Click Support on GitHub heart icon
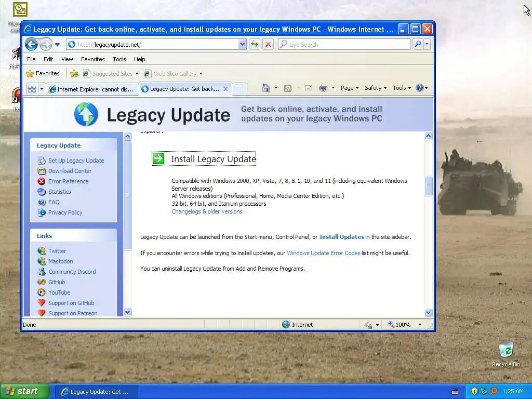The width and height of the screenshot is (532, 399). (42, 303)
